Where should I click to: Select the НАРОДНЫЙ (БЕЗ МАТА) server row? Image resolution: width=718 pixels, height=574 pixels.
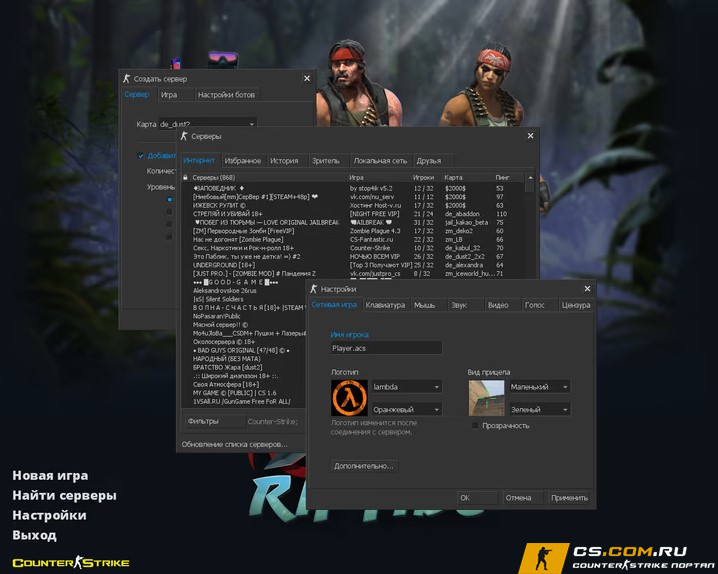point(244,359)
